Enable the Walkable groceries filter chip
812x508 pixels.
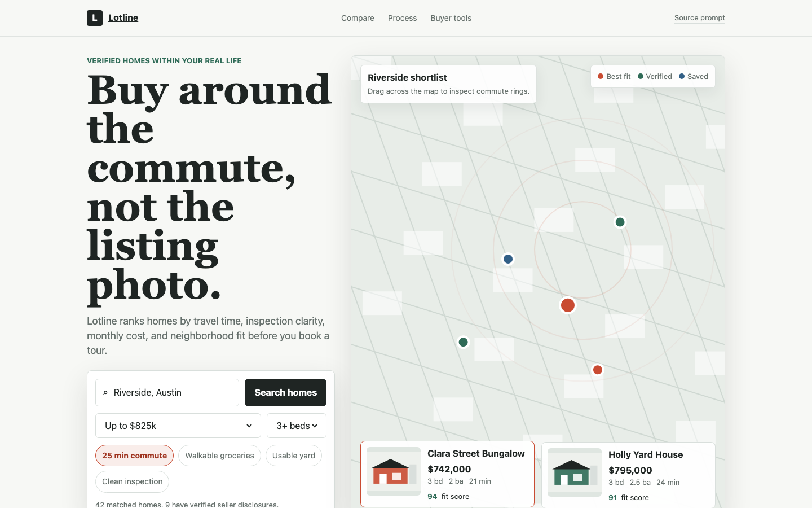point(219,456)
